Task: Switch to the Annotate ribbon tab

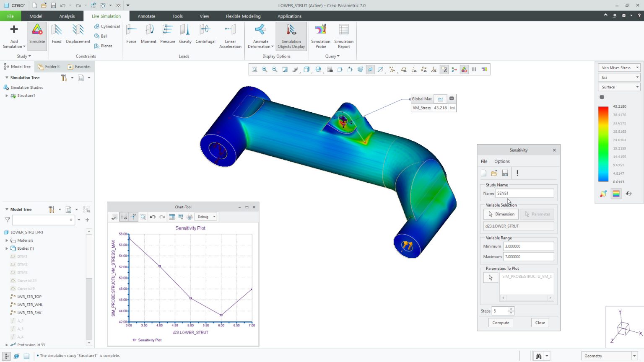Action: coord(146,16)
